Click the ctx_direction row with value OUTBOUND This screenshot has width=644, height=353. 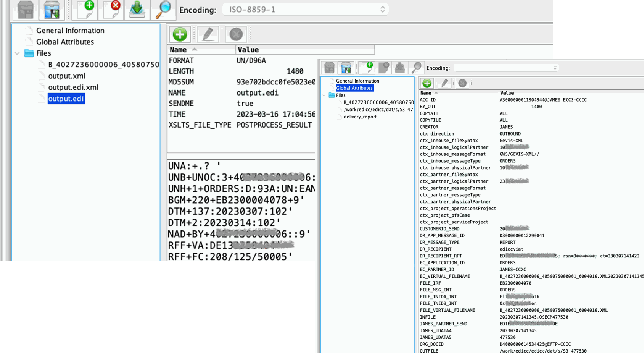[531, 134]
